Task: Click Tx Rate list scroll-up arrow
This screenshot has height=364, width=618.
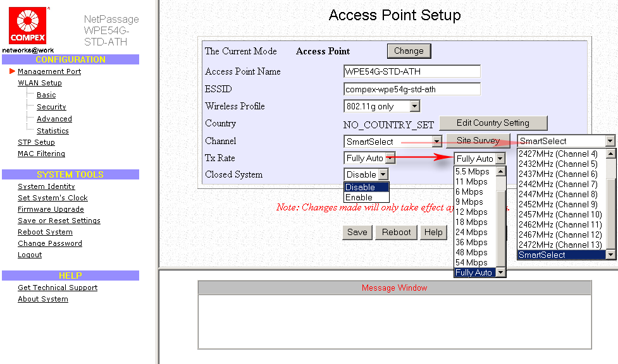Action: [x=500, y=171]
